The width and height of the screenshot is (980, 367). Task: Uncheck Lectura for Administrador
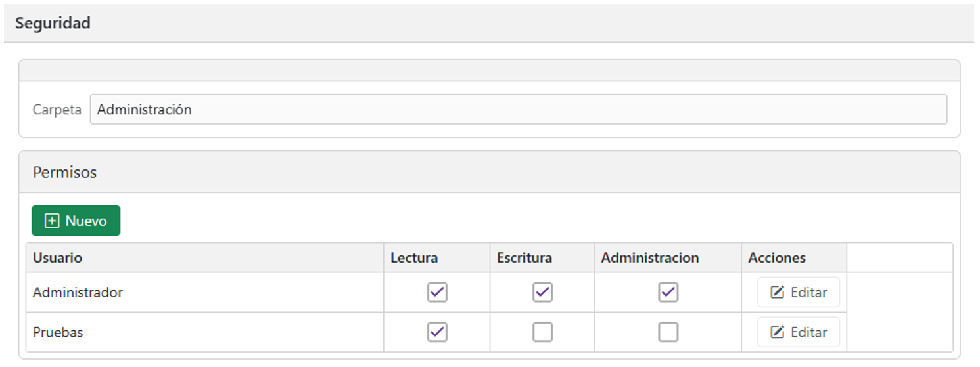click(437, 292)
